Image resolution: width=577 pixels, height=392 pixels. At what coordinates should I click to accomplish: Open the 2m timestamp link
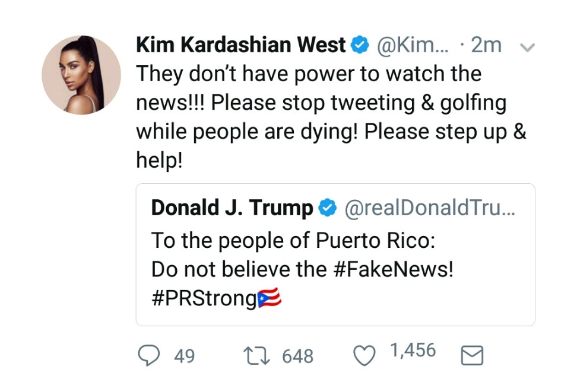[486, 45]
